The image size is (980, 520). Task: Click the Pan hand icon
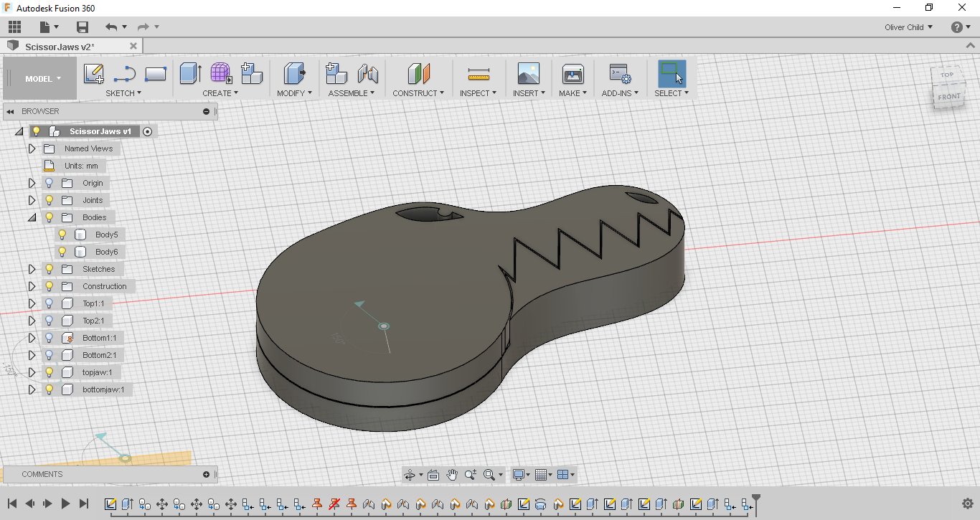(x=452, y=474)
